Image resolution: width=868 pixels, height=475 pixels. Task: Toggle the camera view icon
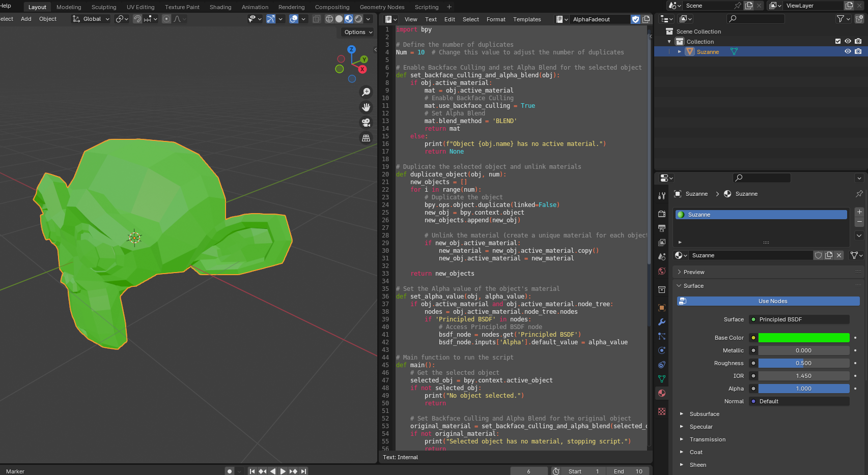(366, 123)
